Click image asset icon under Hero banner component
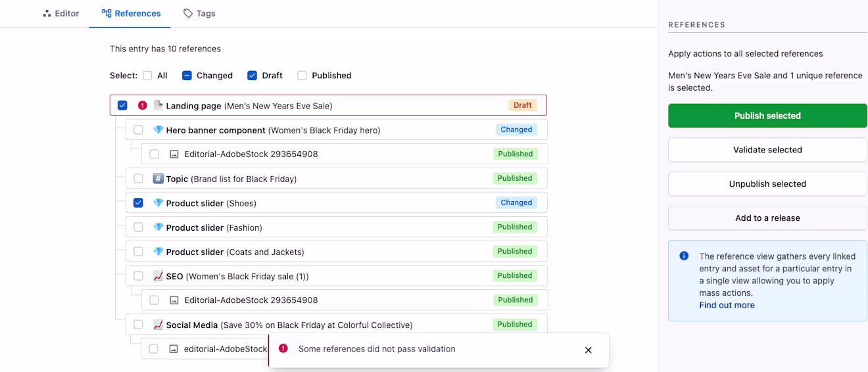This screenshot has width=868, height=372. coord(174,154)
